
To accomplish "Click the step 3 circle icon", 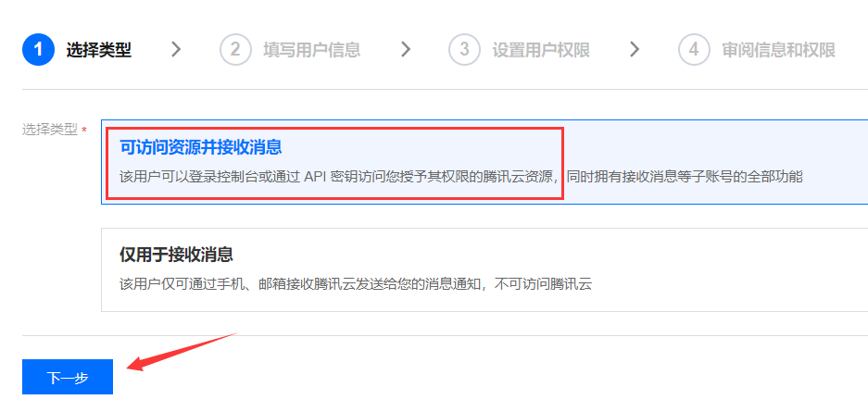I will (x=464, y=50).
